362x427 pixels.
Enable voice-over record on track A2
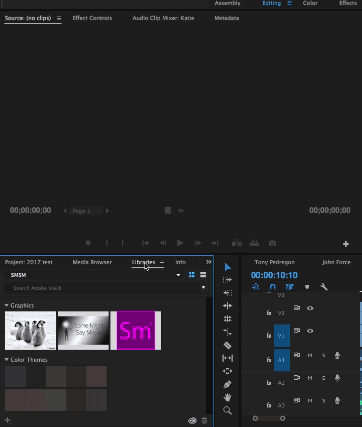click(x=337, y=378)
